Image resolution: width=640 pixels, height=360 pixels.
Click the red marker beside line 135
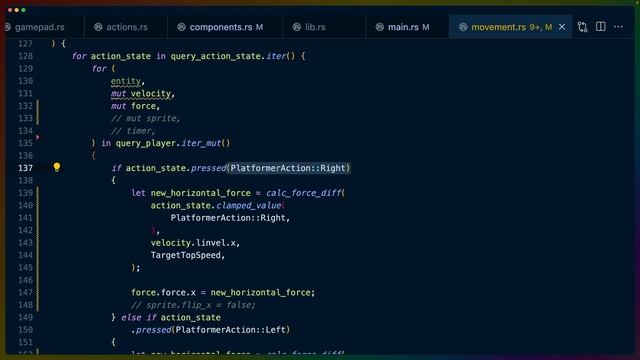pos(38,138)
